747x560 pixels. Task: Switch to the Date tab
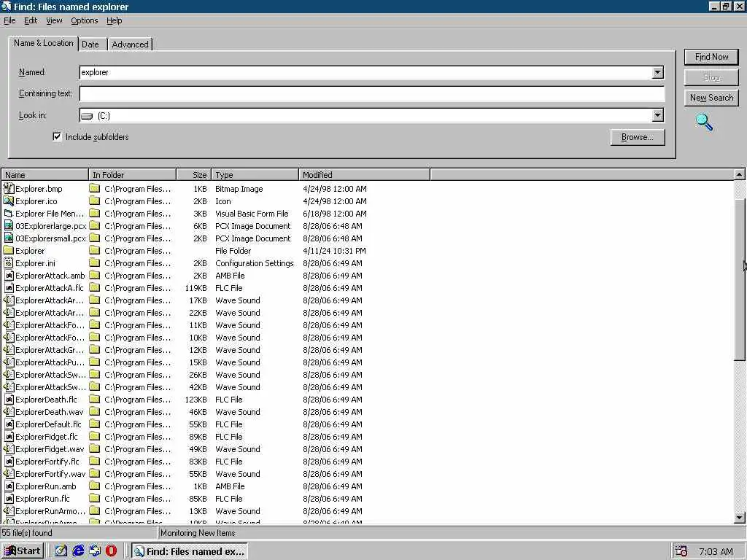[x=90, y=44]
